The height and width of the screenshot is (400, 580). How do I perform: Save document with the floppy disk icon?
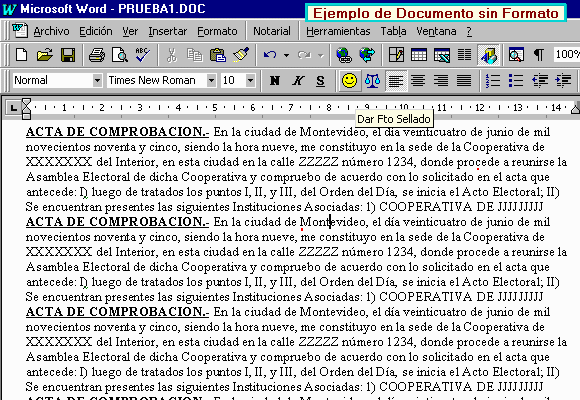(68, 55)
